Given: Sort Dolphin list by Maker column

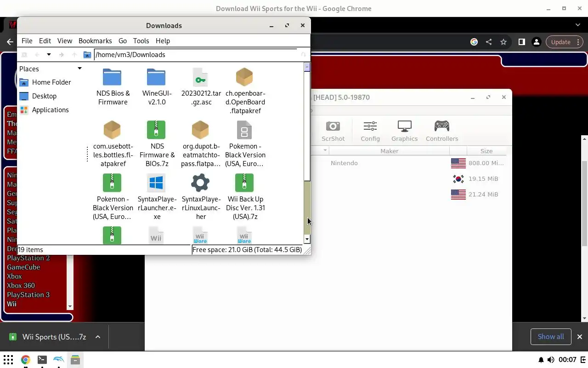Looking at the screenshot, I should (389, 151).
